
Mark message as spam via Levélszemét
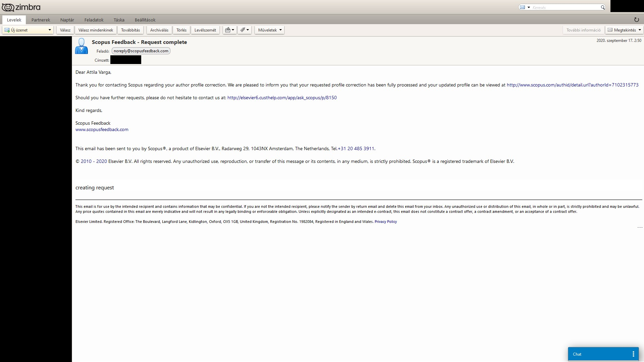pyautogui.click(x=205, y=30)
